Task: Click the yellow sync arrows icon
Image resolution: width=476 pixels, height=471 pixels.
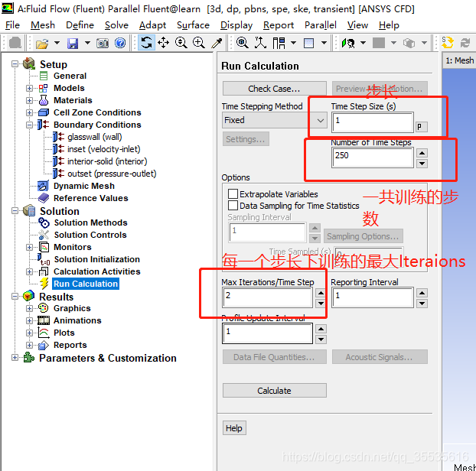Action: (x=448, y=43)
